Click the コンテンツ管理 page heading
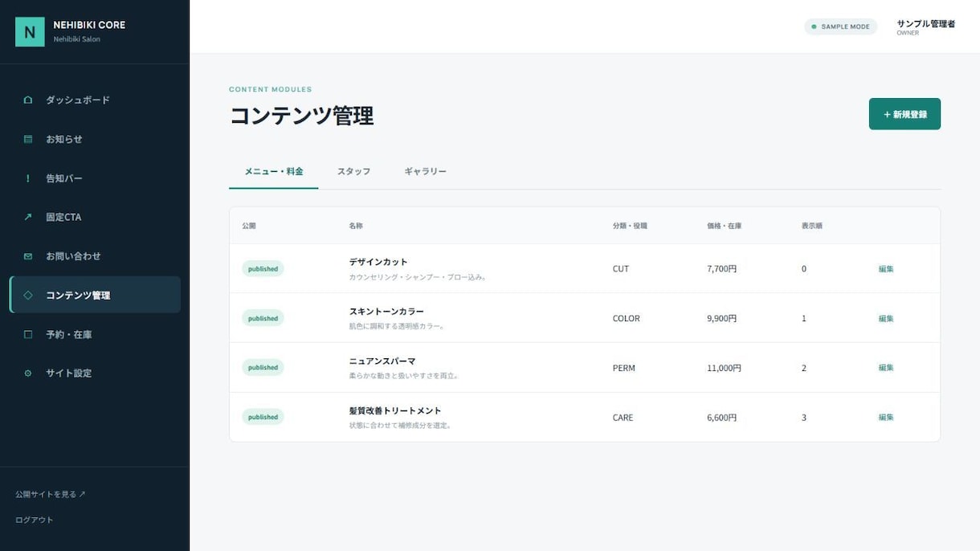This screenshot has width=980, height=551. pos(301,116)
